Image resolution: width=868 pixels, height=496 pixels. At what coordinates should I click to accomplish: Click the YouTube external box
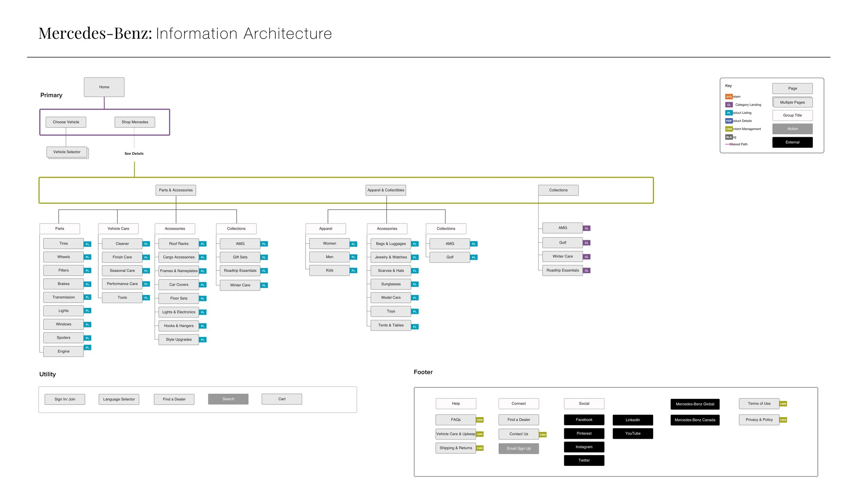click(633, 434)
